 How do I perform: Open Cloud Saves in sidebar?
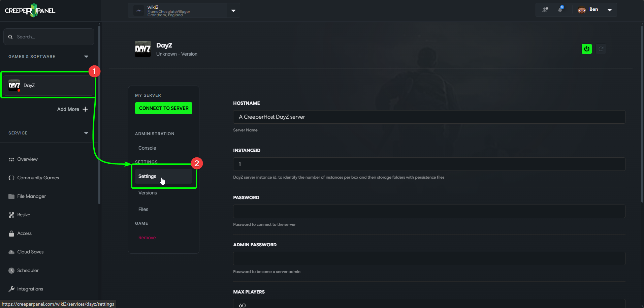[30, 252]
